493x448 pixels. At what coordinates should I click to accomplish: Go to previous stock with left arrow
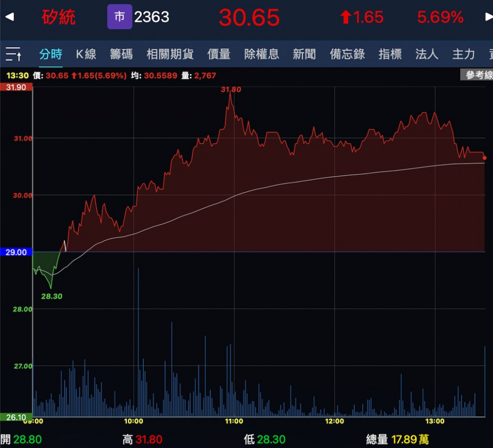coord(10,16)
